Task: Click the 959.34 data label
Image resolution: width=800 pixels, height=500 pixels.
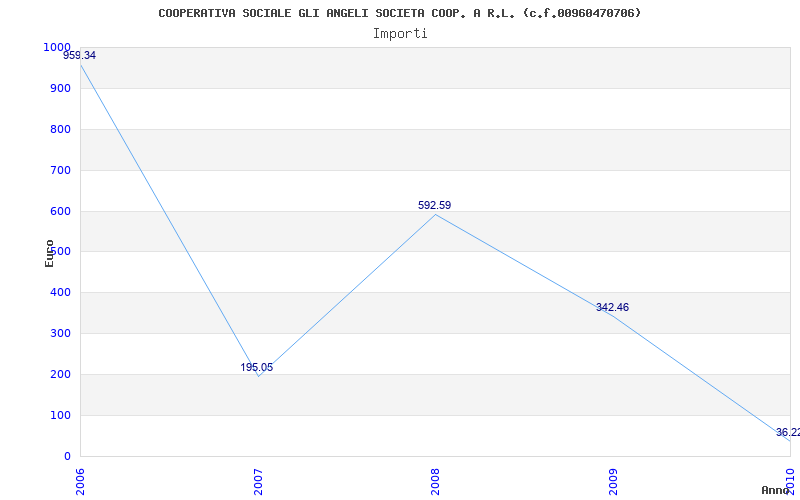Action: coord(79,55)
